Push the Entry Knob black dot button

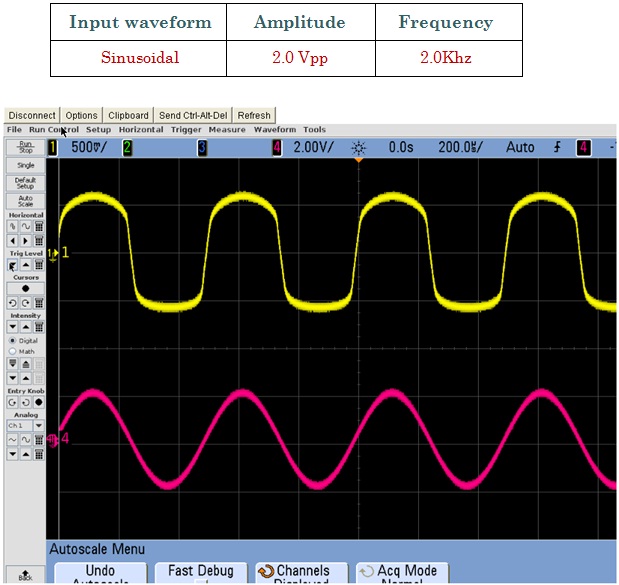point(39,402)
